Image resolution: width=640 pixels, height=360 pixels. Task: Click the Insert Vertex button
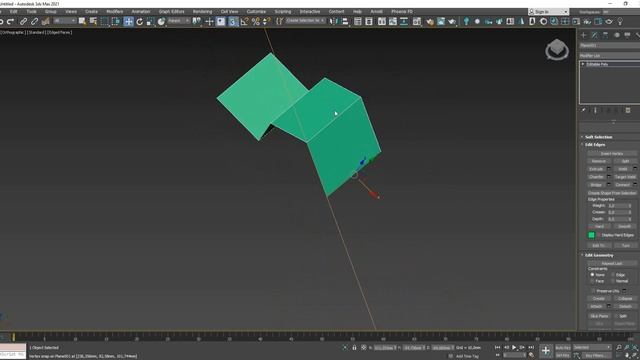coord(611,153)
